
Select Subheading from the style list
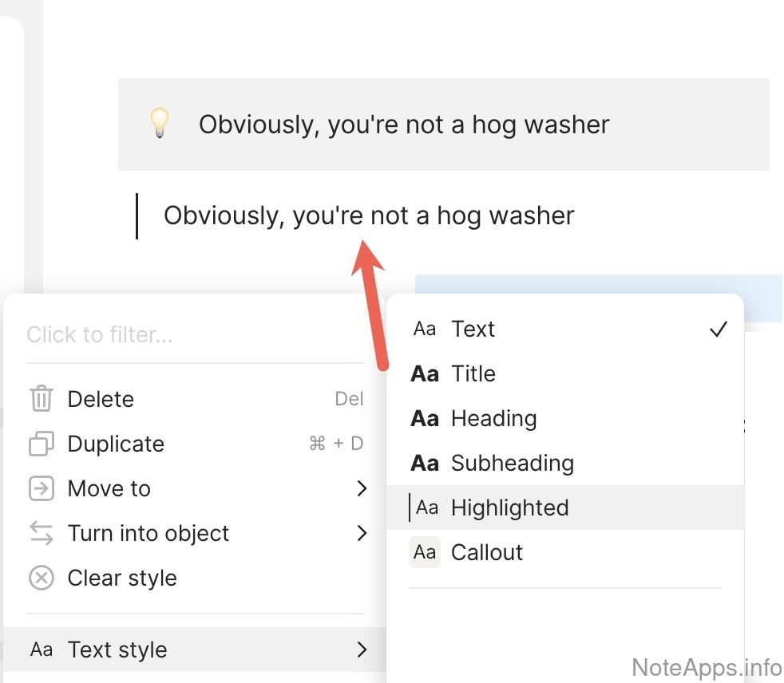[512, 463]
